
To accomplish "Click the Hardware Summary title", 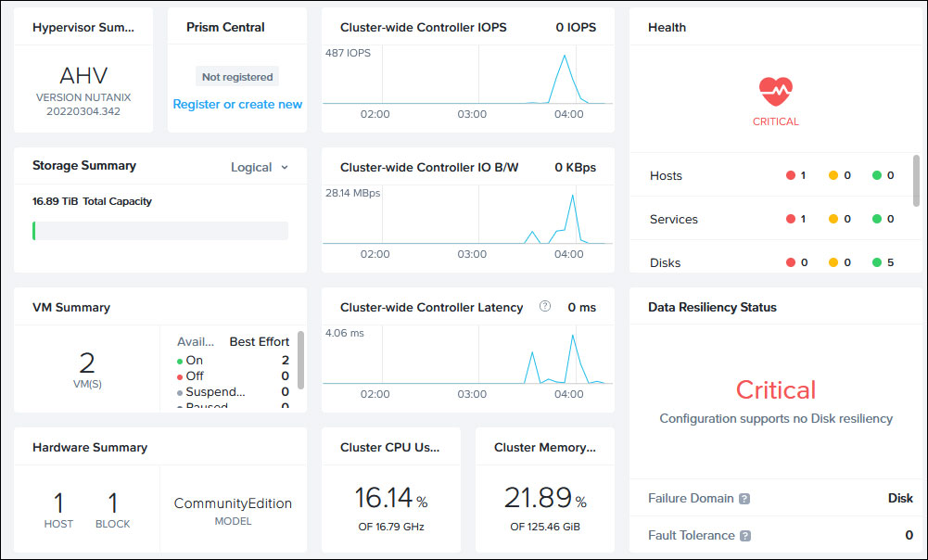I will [90, 448].
